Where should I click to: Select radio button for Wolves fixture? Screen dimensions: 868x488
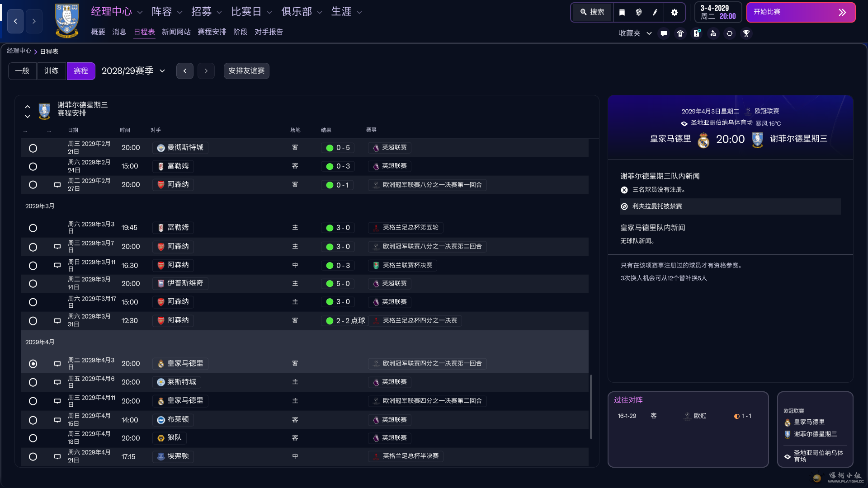[x=33, y=438]
